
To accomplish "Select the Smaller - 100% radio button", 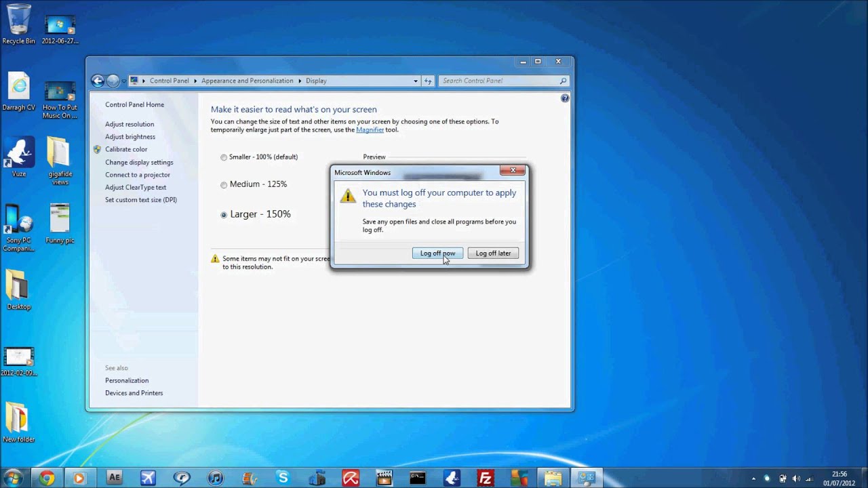I will tap(224, 157).
